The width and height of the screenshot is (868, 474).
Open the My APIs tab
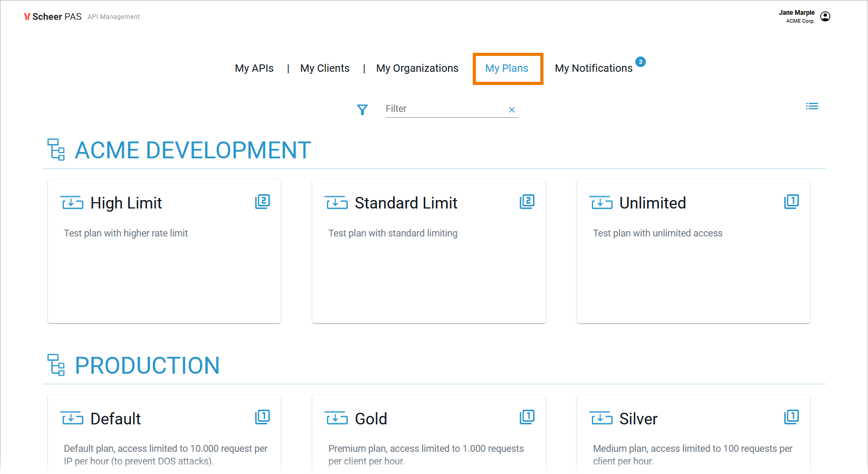point(254,68)
